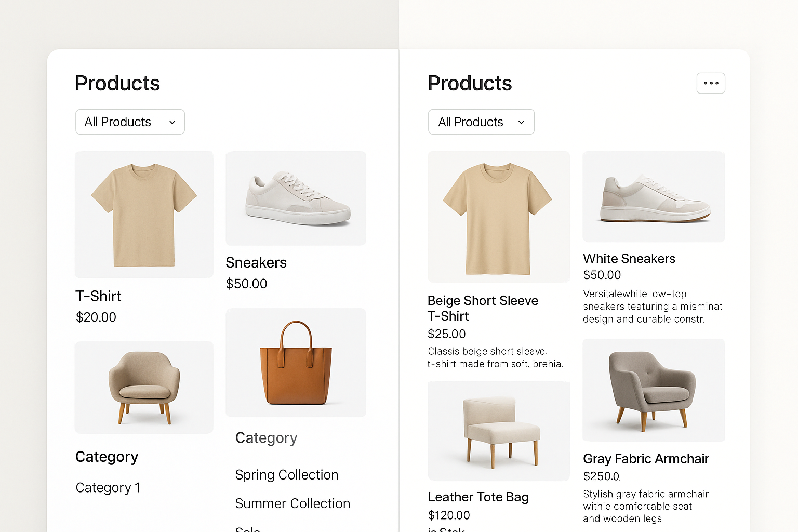
Task: Open the right All Products dropdown
Action: pyautogui.click(x=481, y=122)
